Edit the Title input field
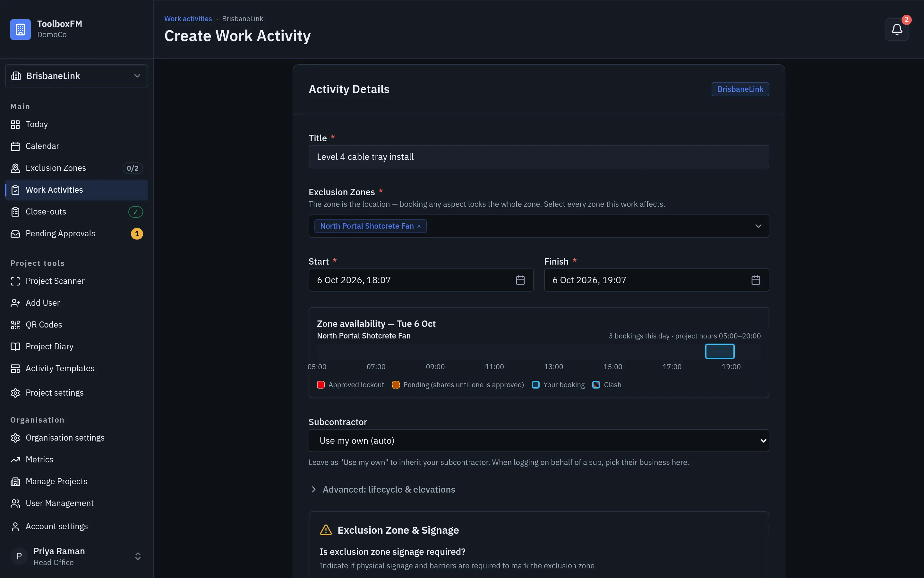 538,157
